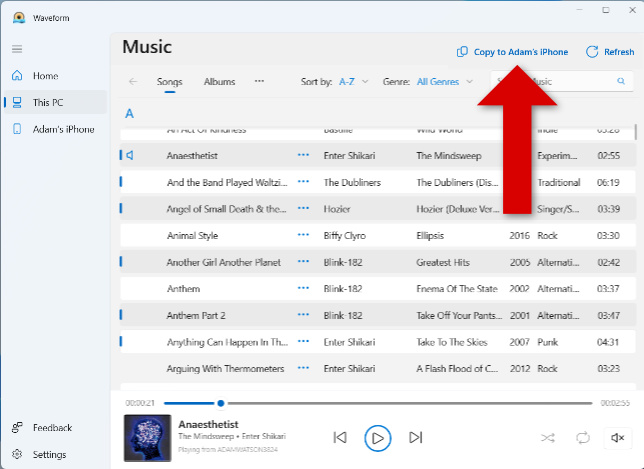
Task: Open options menu for Anaesthetist song row
Action: [x=303, y=155]
